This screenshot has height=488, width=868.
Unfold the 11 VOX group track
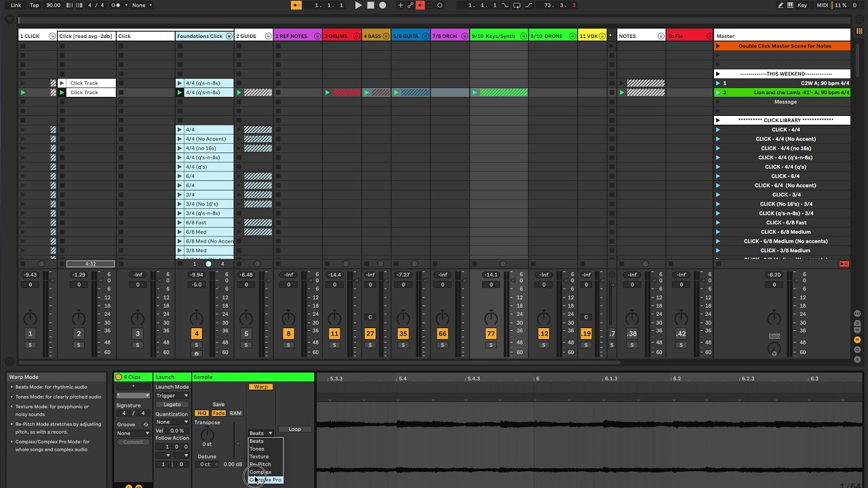pyautogui.click(x=601, y=36)
